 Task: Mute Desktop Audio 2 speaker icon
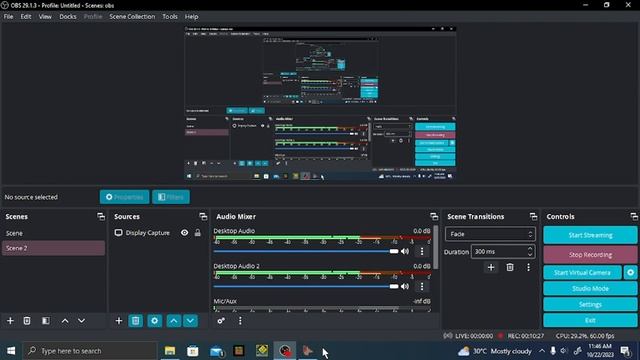pos(405,287)
